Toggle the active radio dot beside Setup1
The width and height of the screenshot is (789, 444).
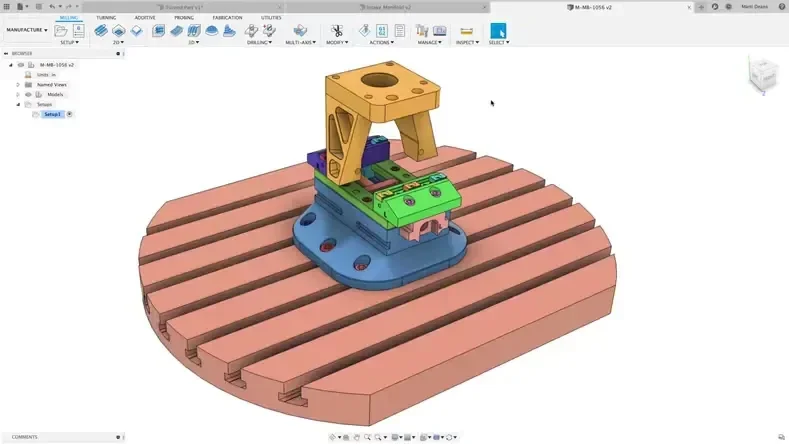(x=69, y=114)
